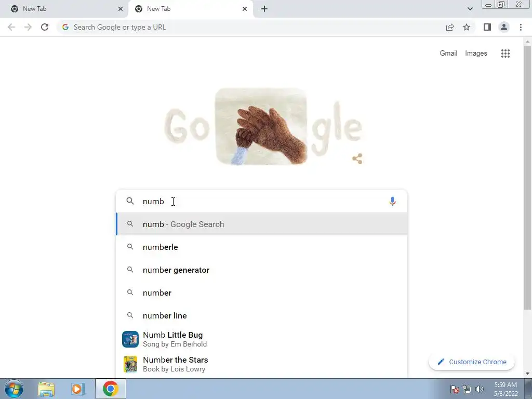The width and height of the screenshot is (532, 399).
Task: Open the Google apps grid
Action: tap(505, 54)
